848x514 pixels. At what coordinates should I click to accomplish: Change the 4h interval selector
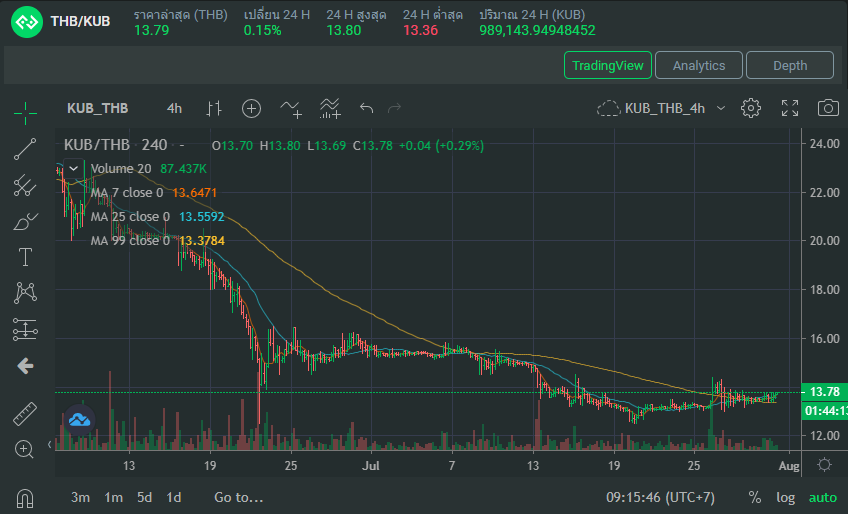[x=174, y=108]
